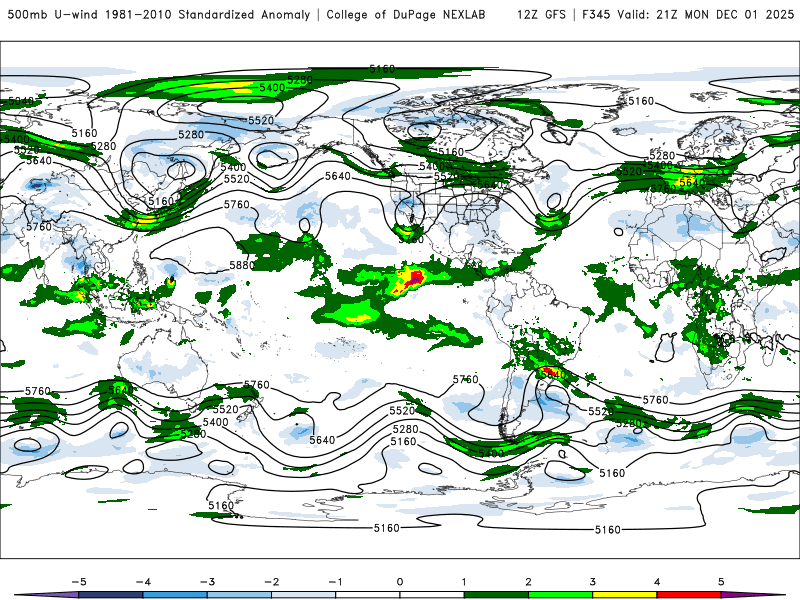
Task: Click the red anomaly core over southern Brazil
Action: 548,370
